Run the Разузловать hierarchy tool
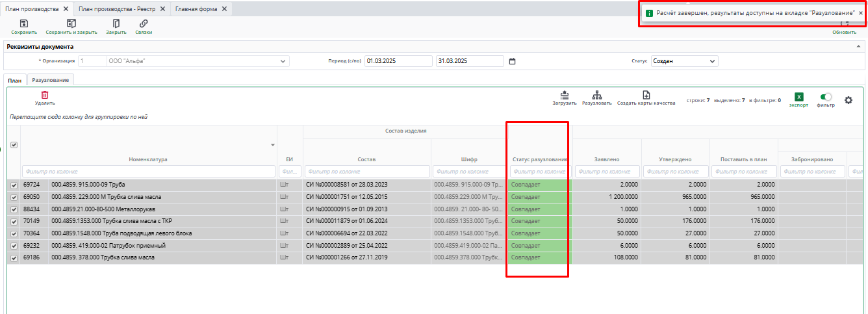Screen dimensions: 868x314 tap(597, 95)
